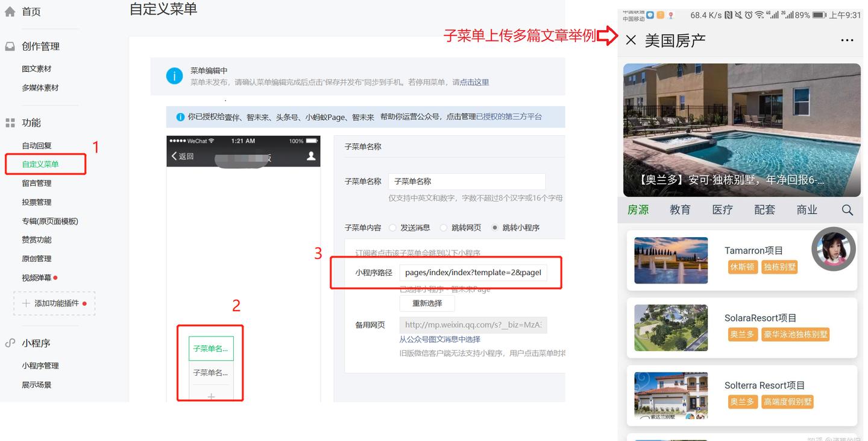Open 多媒体素材 in the sidebar

click(x=40, y=87)
